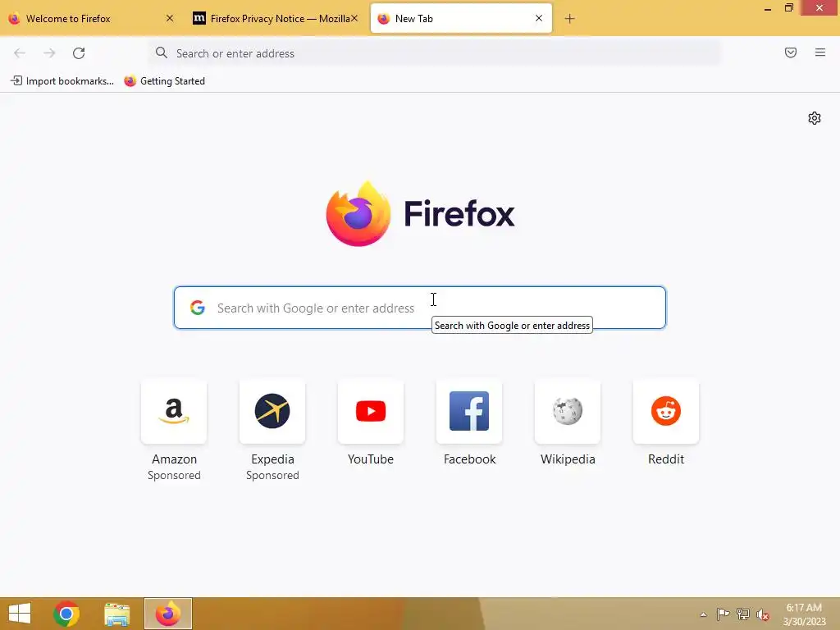840x630 pixels.
Task: Click the back navigation arrow
Action: click(20, 53)
